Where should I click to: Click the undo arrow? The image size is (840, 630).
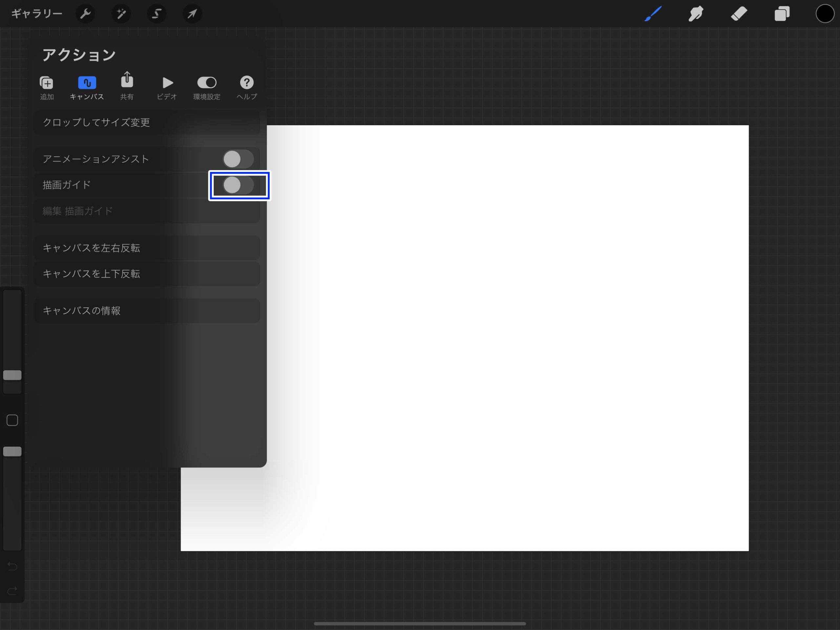[12, 566]
